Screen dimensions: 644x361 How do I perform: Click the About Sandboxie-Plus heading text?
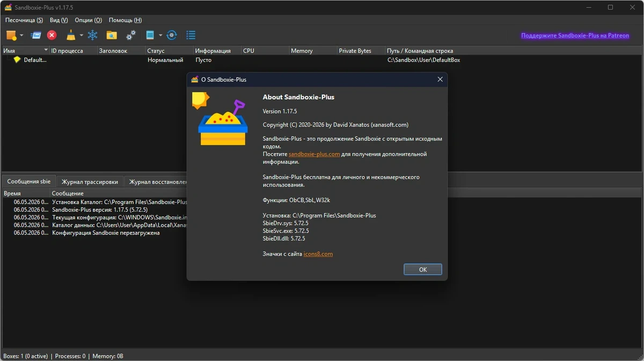tap(298, 97)
